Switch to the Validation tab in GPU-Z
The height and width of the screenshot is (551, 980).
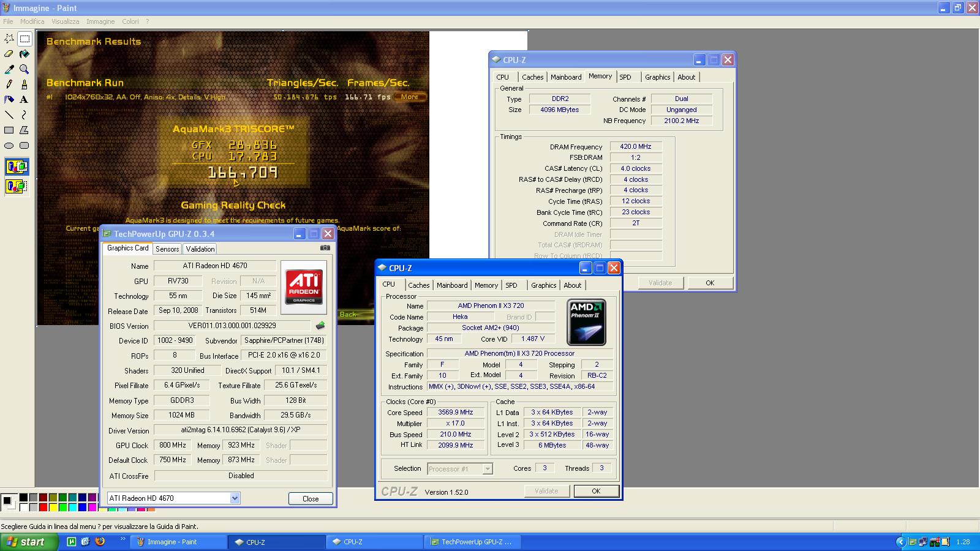(200, 249)
